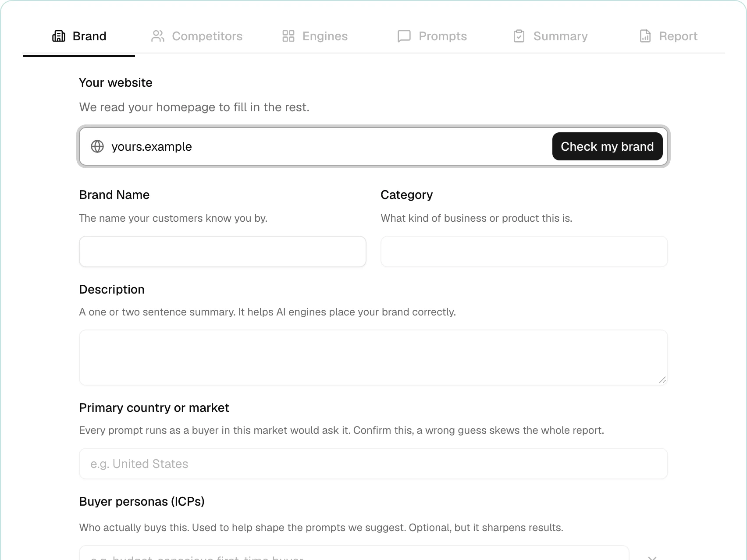Click the globe icon in website field
Screen dimensions: 747x560
[97, 146]
